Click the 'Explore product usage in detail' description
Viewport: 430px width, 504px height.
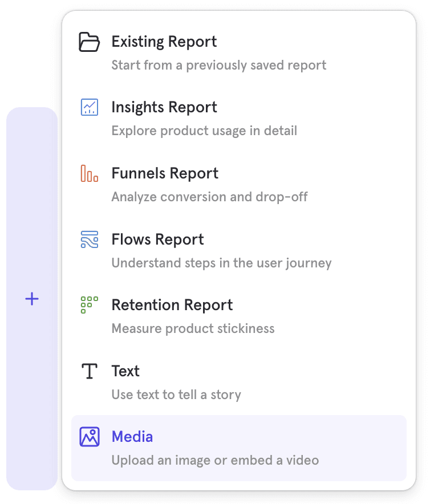coord(204,131)
